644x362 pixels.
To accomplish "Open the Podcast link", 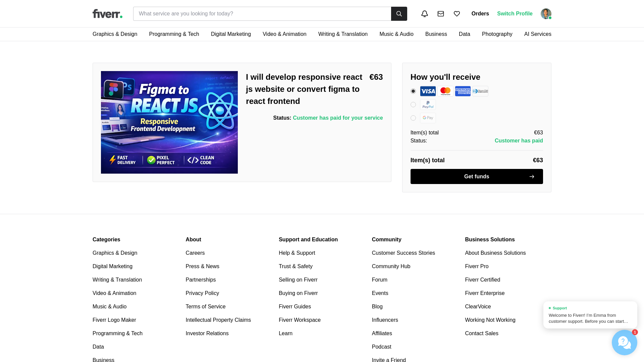I will 381,347.
